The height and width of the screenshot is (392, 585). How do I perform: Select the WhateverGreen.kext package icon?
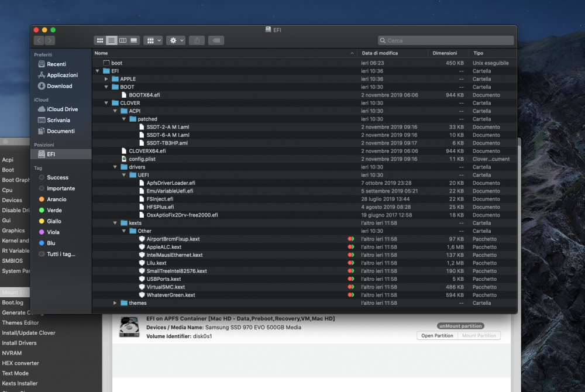click(x=142, y=295)
